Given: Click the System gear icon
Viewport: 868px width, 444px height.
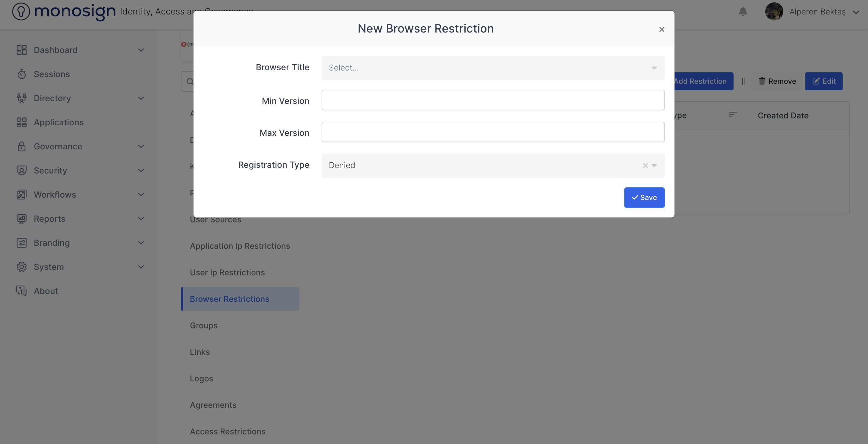Looking at the screenshot, I should [22, 267].
